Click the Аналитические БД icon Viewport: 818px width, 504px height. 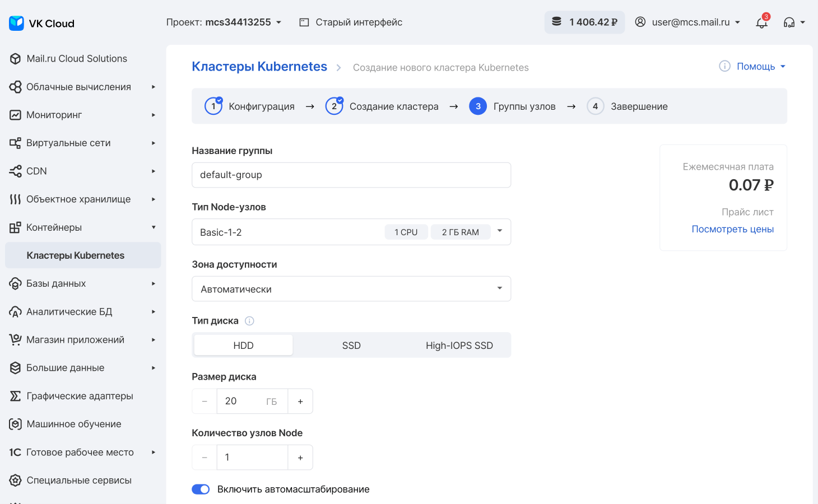[x=16, y=312]
